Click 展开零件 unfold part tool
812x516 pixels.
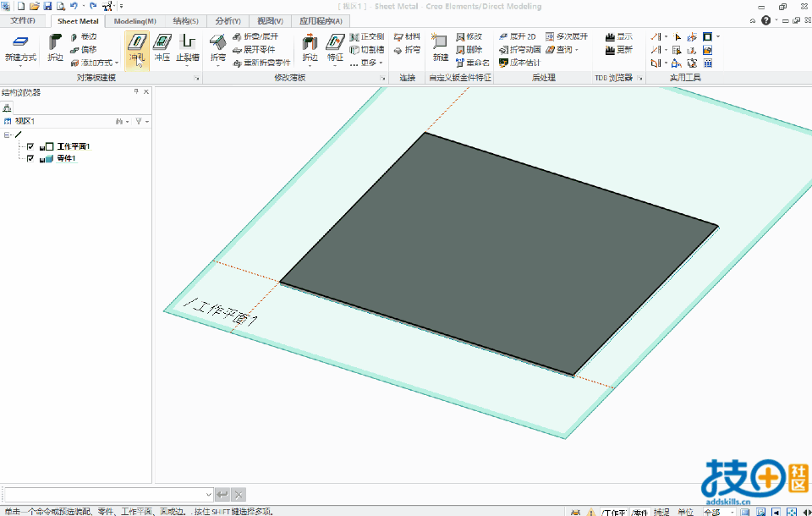(254, 50)
